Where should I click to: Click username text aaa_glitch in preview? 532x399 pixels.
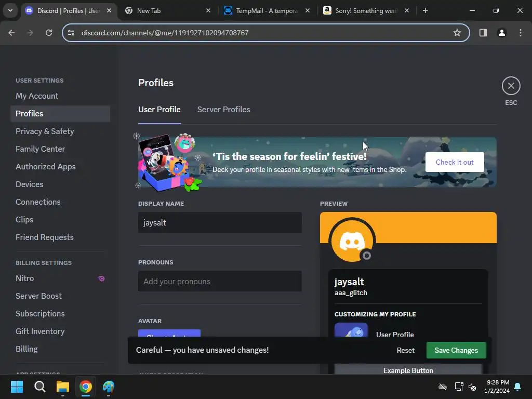tap(351, 293)
